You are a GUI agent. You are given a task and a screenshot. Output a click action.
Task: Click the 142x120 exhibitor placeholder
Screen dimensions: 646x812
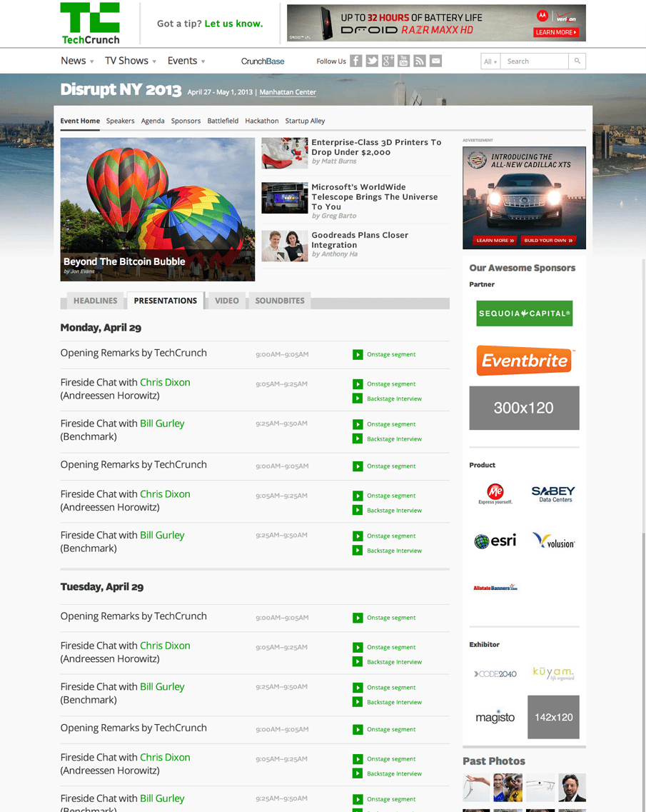point(553,717)
